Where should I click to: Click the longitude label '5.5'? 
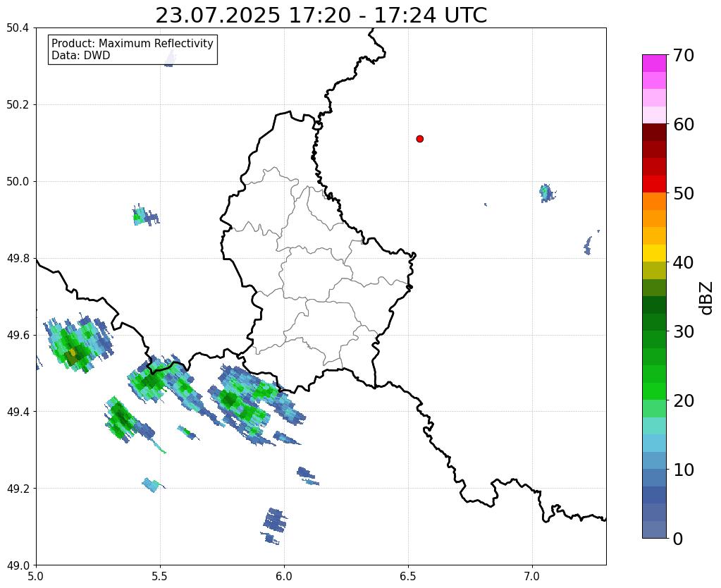click(160, 577)
